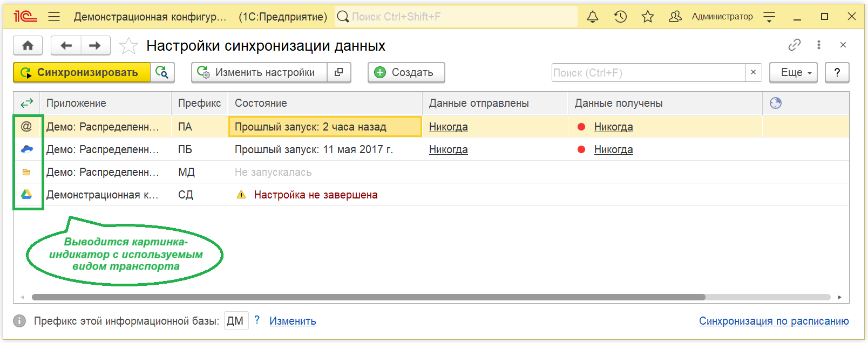Click the list search field Поиск (Ctrl+F)

coord(648,72)
